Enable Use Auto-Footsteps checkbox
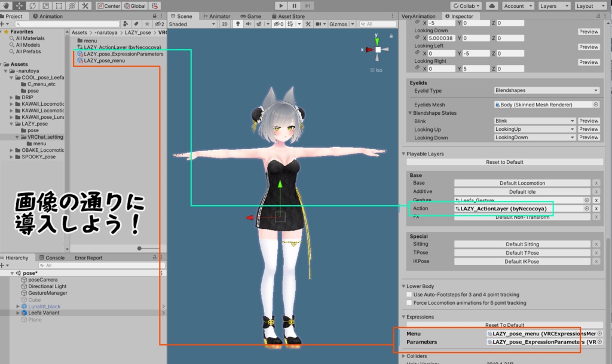Image resolution: width=612 pixels, height=364 pixels. [409, 295]
